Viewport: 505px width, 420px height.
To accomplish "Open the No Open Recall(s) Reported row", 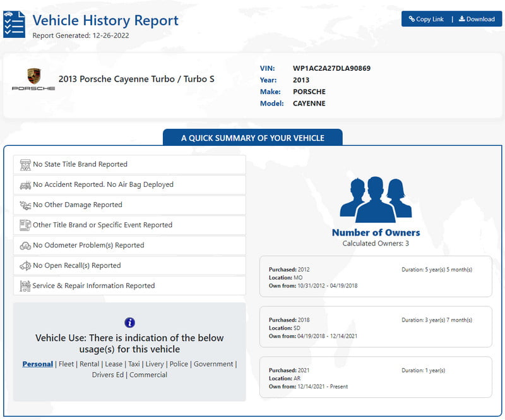I will 129,266.
